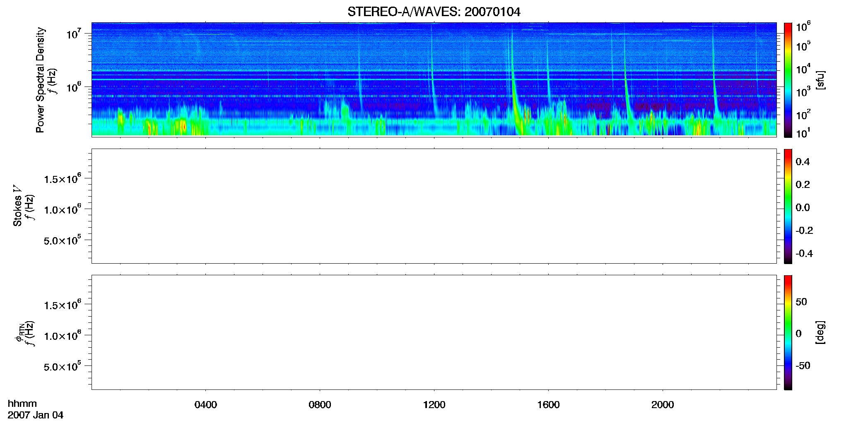Screen dimensions: 868x447
Task: Click the [sfu] colorbar unit label
Action: pyautogui.click(x=820, y=80)
